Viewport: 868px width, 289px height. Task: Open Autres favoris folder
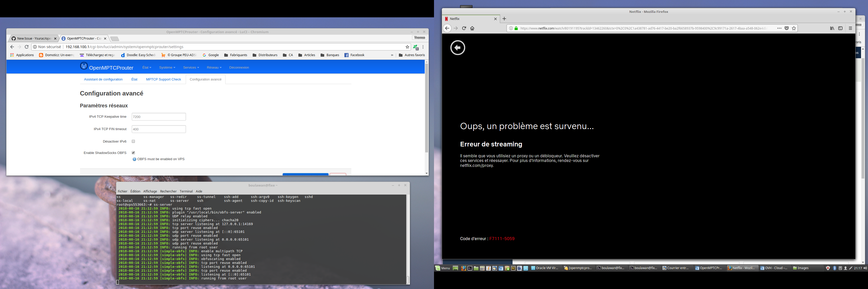(x=412, y=55)
